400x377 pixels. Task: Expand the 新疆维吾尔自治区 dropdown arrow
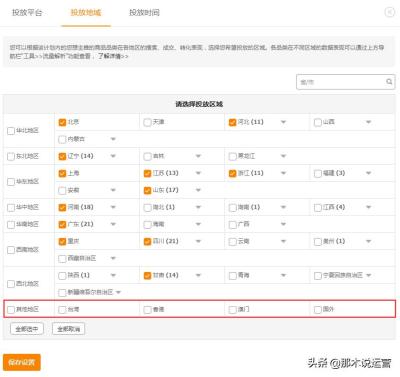(118, 292)
